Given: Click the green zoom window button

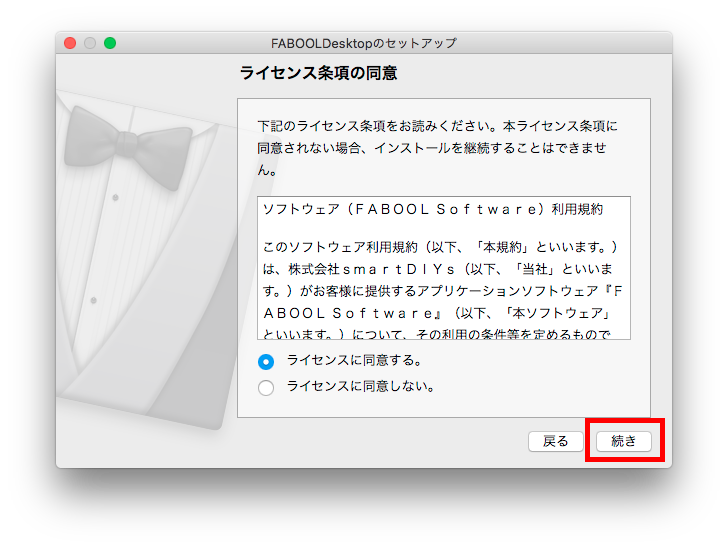Looking at the screenshot, I should [110, 43].
